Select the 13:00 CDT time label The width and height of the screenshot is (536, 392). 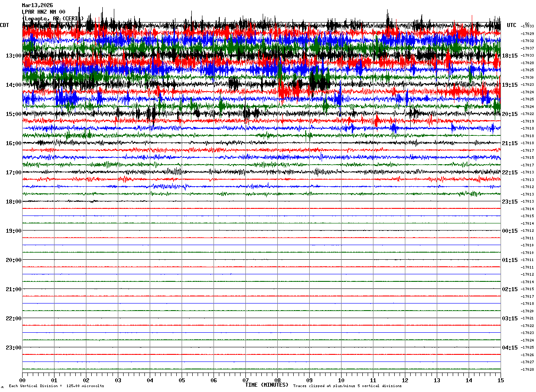point(14,56)
